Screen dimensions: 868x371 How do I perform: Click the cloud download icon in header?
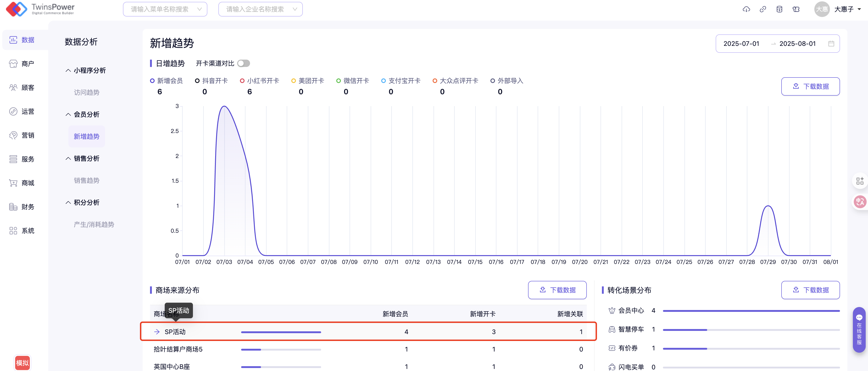(746, 9)
